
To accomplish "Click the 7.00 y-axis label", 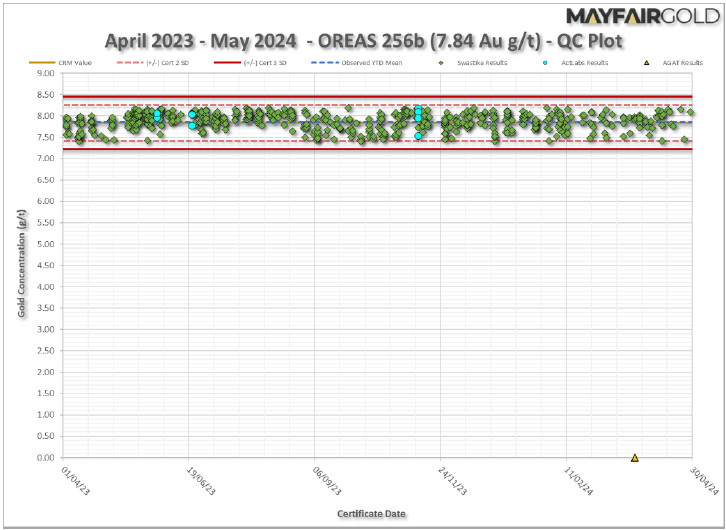I will [46, 158].
